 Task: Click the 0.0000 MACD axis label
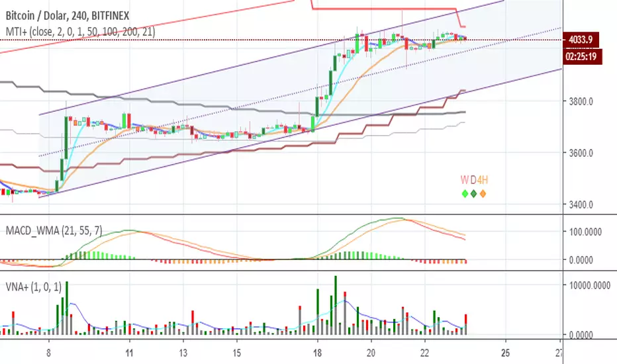click(x=581, y=260)
